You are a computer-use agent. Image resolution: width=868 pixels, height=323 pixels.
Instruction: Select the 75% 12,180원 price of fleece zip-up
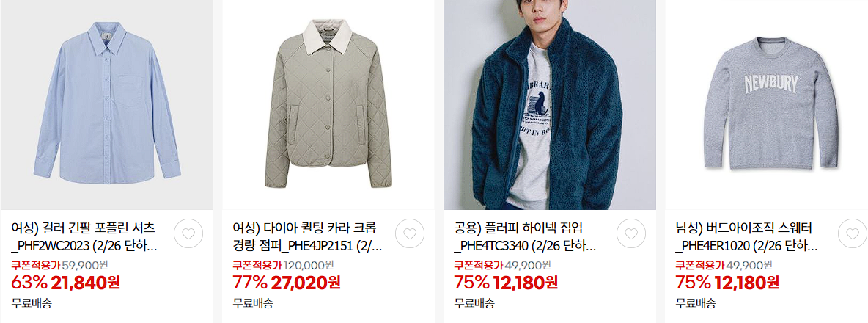[x=505, y=283]
